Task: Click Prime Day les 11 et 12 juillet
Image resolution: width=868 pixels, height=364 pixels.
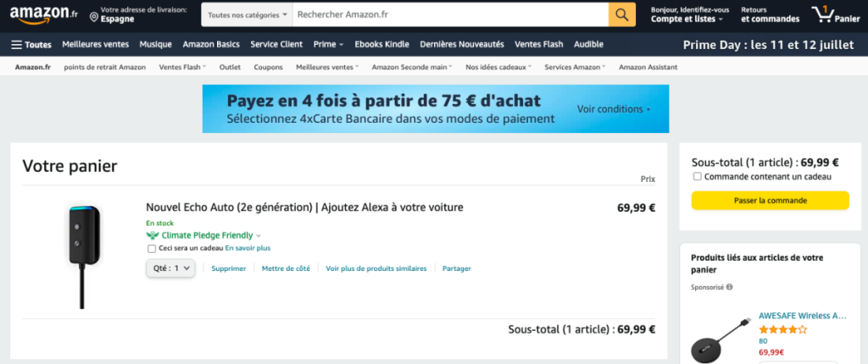Action: click(x=768, y=45)
